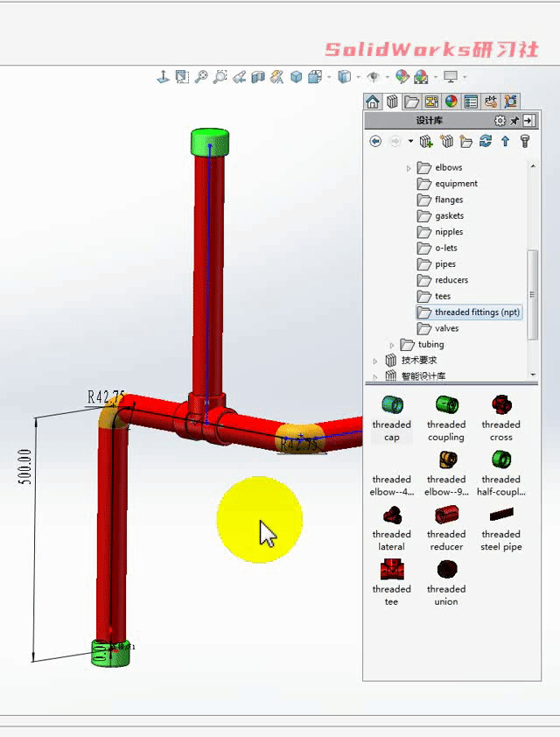
Task: Collapse the Design Library panel arrow
Action: click(528, 121)
